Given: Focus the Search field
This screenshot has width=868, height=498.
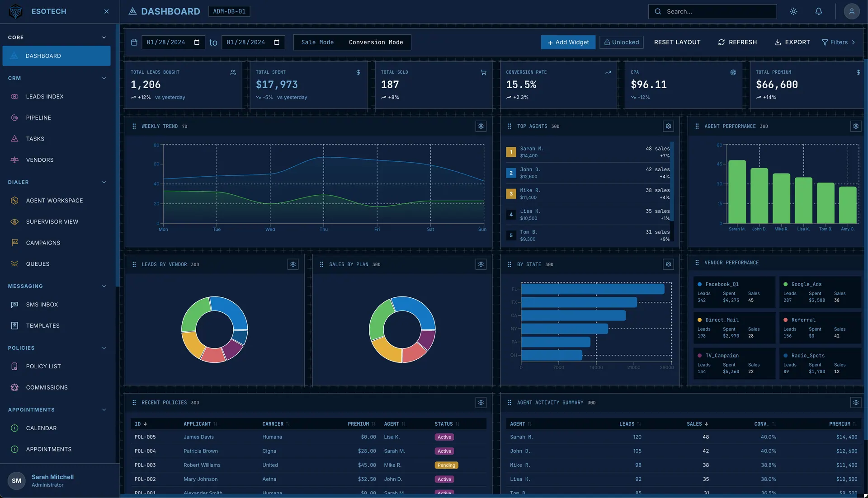Looking at the screenshot, I should (x=712, y=11).
